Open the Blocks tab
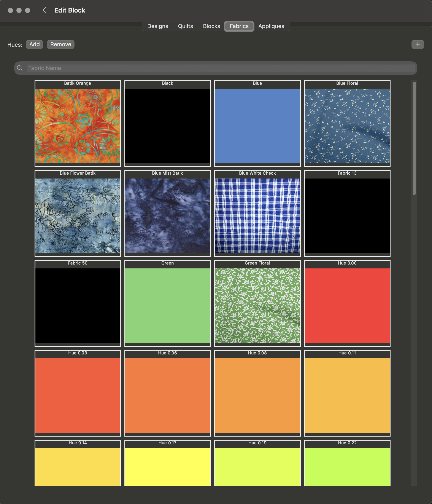432x504 pixels. click(211, 26)
